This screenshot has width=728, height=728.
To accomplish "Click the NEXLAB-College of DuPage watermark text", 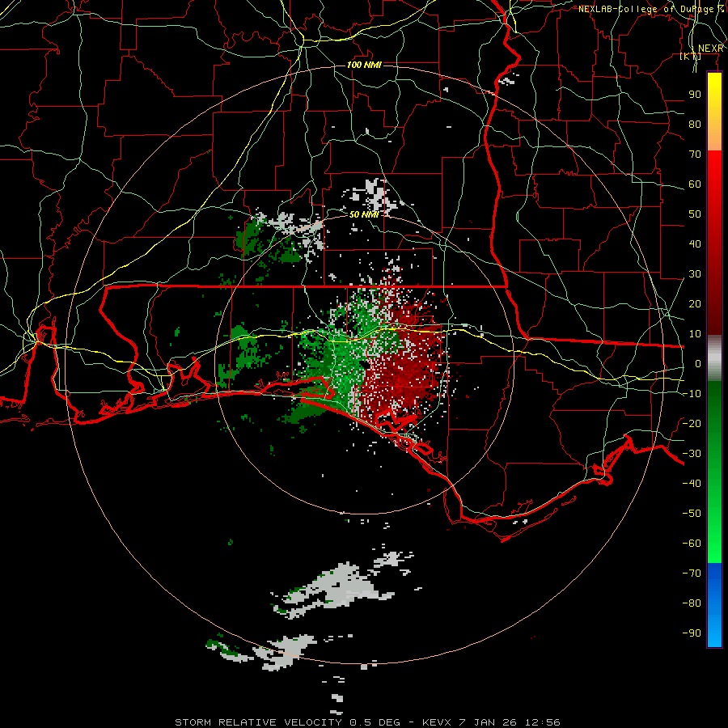I will tap(650, 9).
